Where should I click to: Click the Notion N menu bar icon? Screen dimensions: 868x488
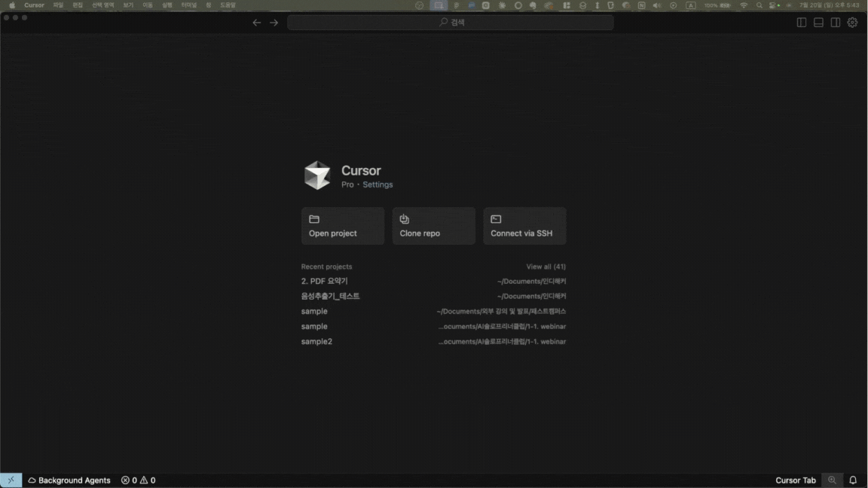pyautogui.click(x=642, y=5)
